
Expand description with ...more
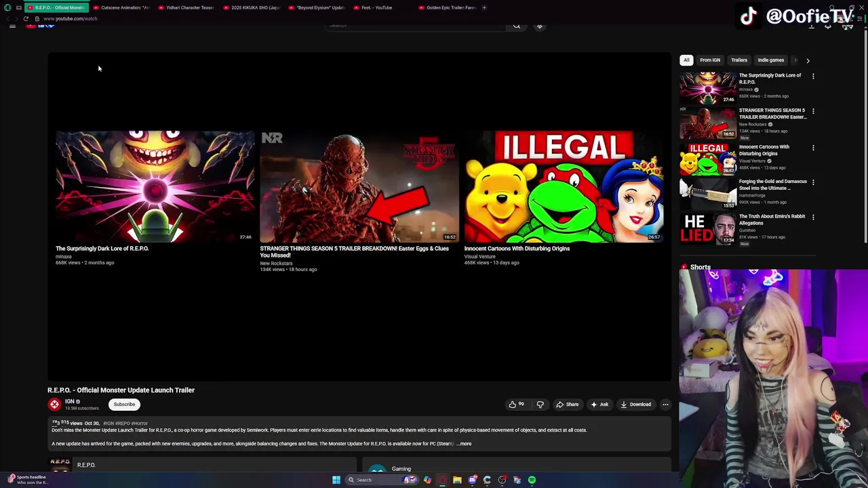465,444
